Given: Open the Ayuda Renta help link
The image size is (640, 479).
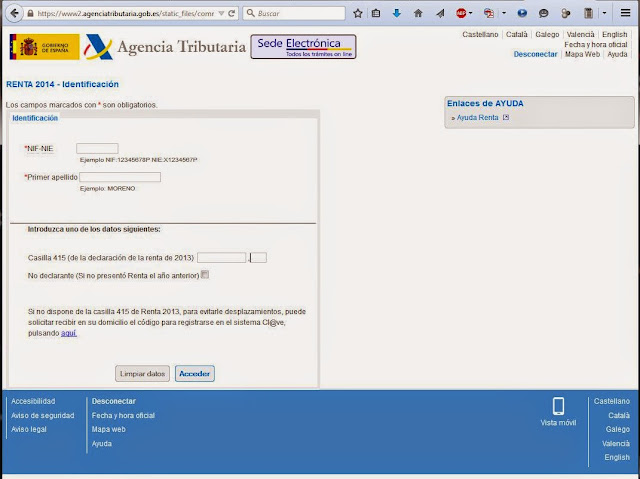Looking at the screenshot, I should coord(477,118).
